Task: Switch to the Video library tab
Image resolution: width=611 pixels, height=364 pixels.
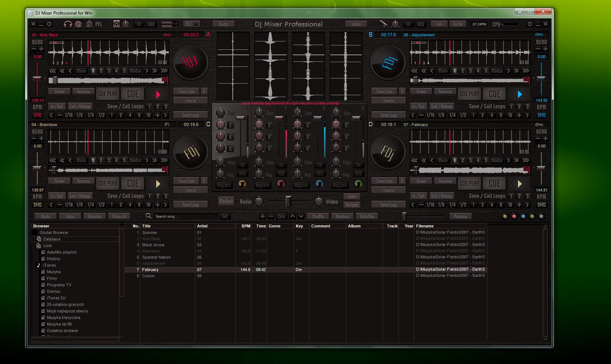Action: click(70, 216)
